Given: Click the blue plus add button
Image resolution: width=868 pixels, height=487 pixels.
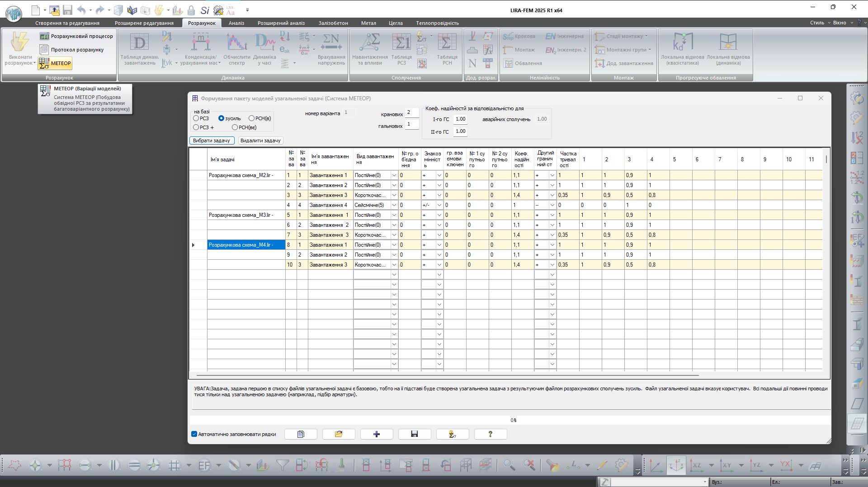Looking at the screenshot, I should pyautogui.click(x=377, y=434).
